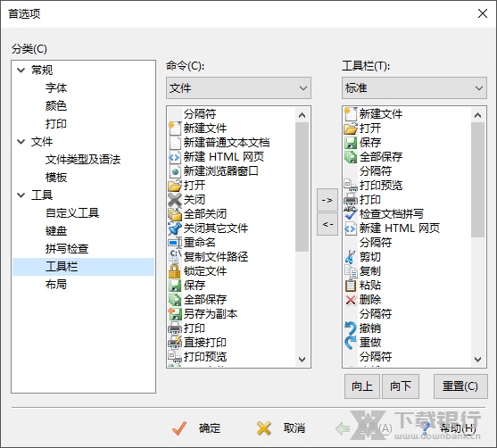
Task: Select 文件类型及语法 in the category tree
Action: coord(83,160)
